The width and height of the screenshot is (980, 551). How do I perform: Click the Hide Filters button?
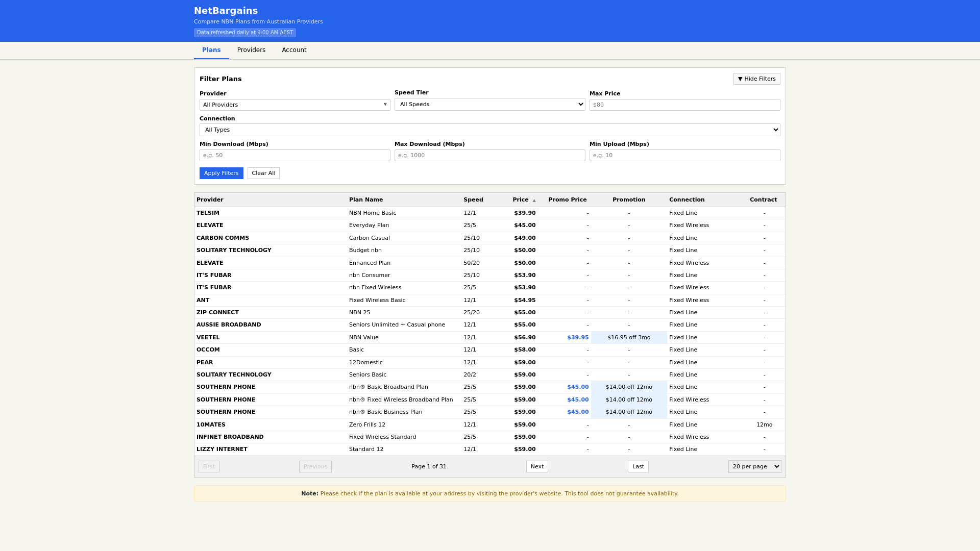(756, 79)
